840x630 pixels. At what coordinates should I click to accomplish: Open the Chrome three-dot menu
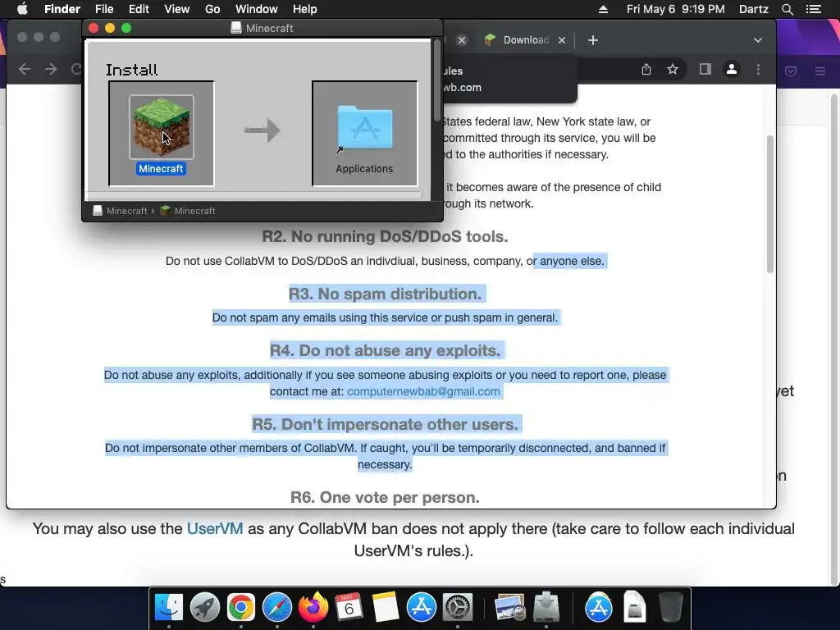pyautogui.click(x=758, y=69)
